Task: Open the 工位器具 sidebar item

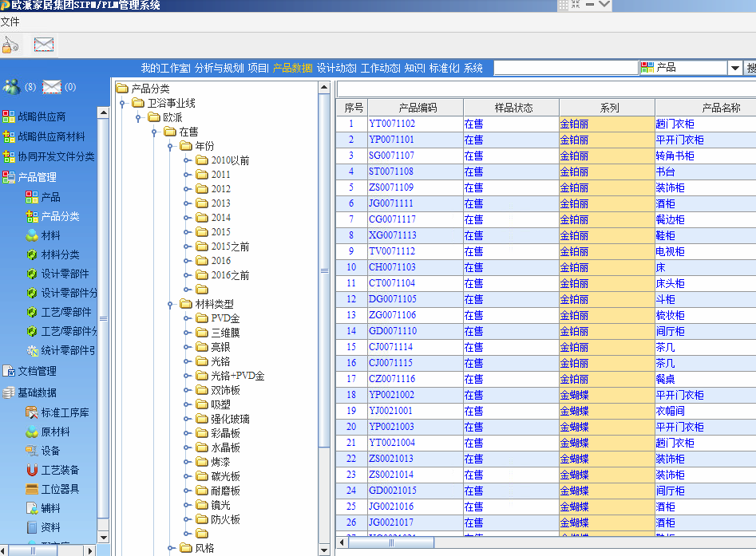Action: tap(60, 489)
